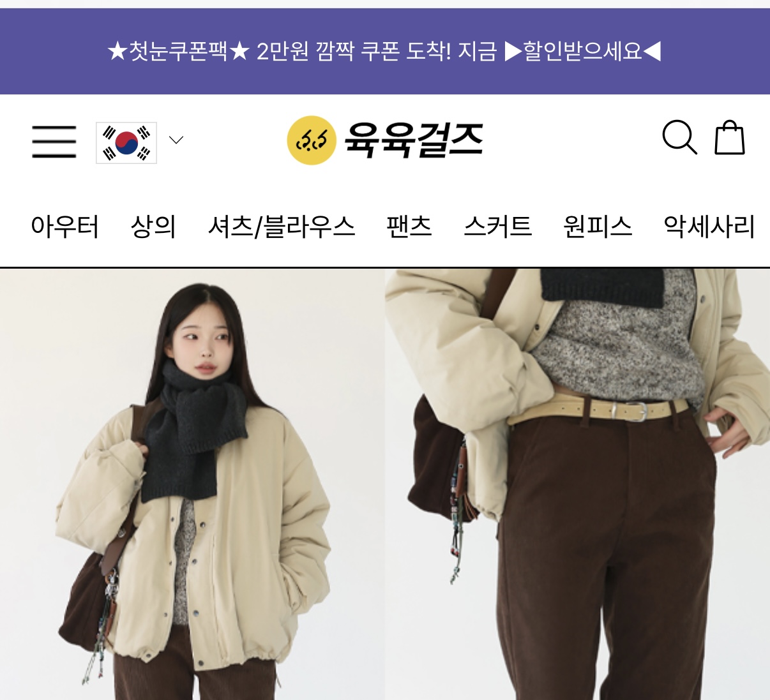770x700 pixels.
Task: Go to 육육걸즈 home via logo text
Action: [414, 140]
